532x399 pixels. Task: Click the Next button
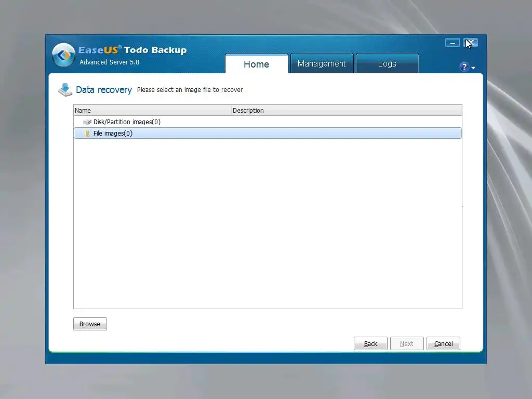(x=407, y=344)
